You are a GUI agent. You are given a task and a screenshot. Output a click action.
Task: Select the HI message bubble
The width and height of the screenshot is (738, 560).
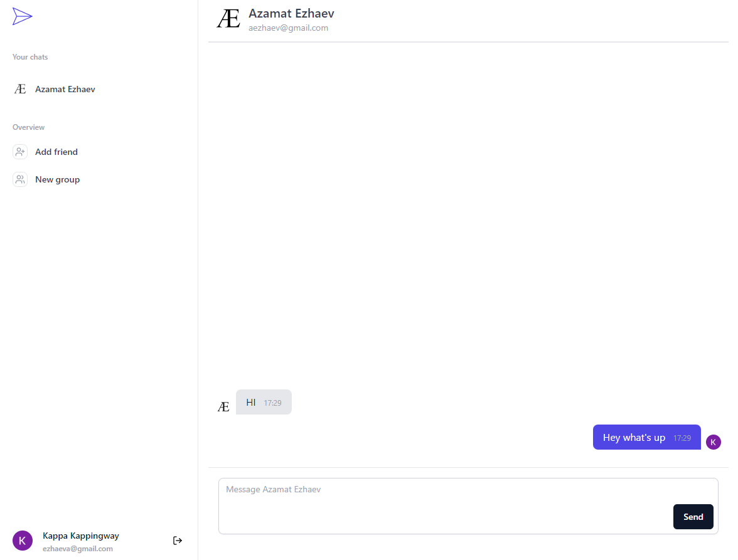pos(263,402)
